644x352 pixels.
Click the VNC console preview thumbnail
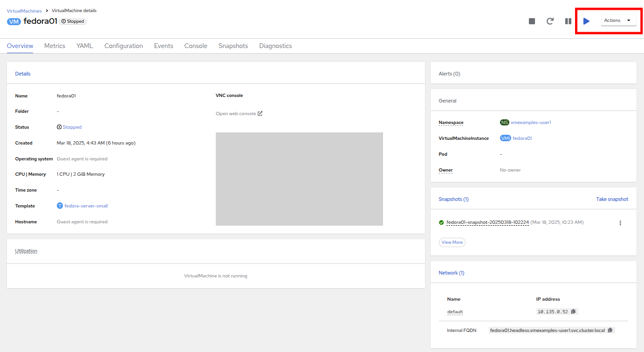(299, 179)
